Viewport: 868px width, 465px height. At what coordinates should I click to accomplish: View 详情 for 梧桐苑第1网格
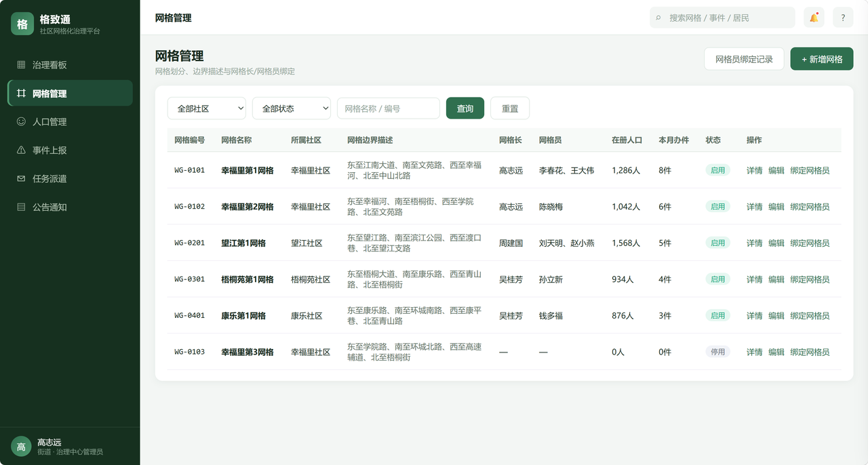[755, 279]
